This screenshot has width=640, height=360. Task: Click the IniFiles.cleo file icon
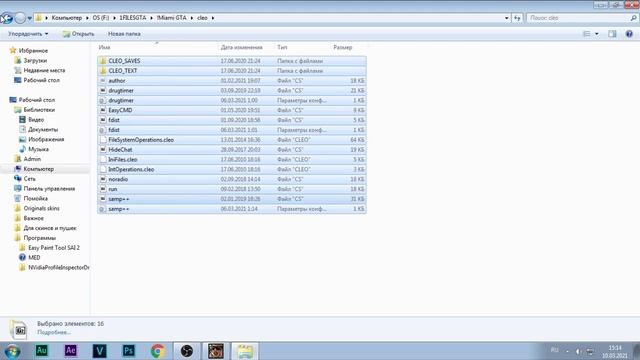[103, 160]
